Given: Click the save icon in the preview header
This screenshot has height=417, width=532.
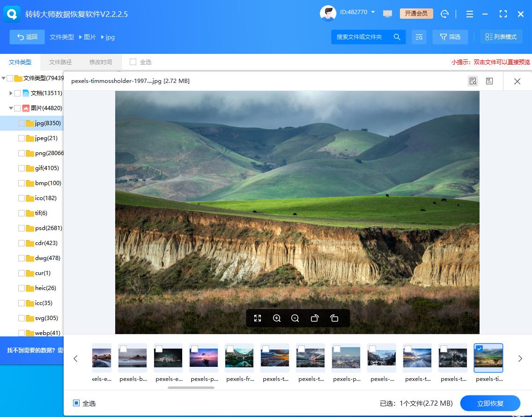Looking at the screenshot, I should coord(489,81).
